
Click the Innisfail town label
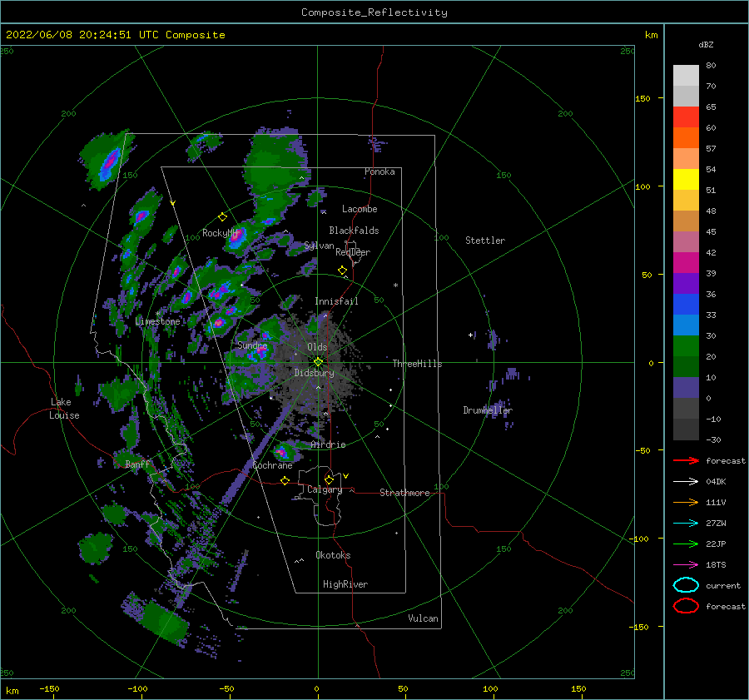[x=336, y=301]
